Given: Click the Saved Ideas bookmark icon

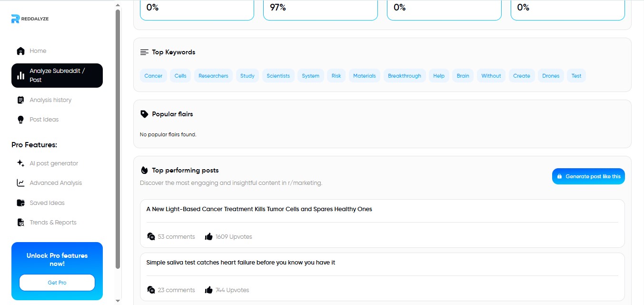Looking at the screenshot, I should 20,203.
